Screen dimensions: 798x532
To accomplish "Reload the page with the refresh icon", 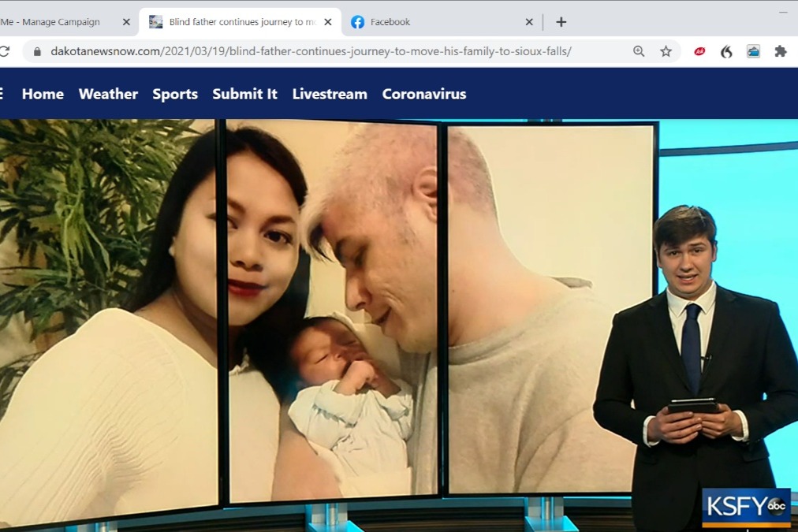I will (x=5, y=51).
